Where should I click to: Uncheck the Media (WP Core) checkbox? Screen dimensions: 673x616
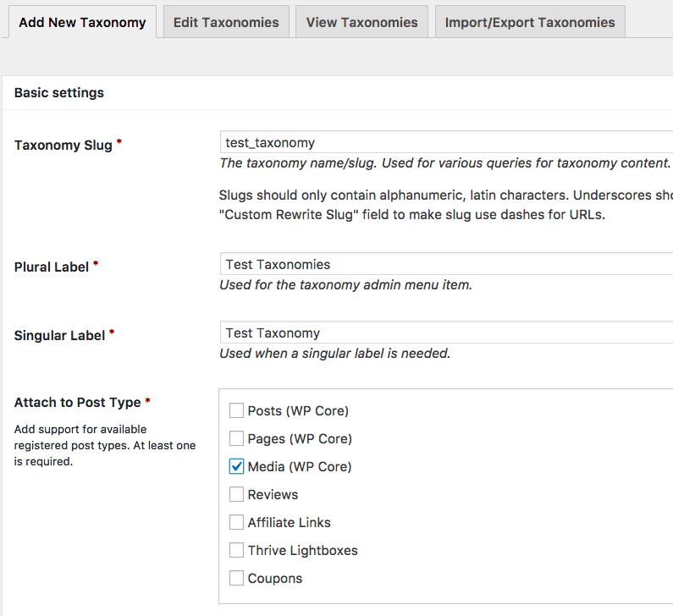click(237, 467)
